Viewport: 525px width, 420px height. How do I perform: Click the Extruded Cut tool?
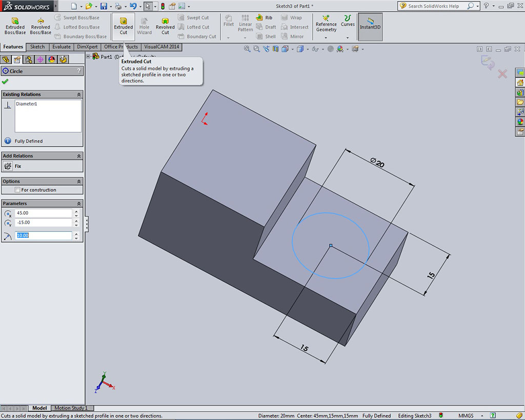tap(123, 26)
